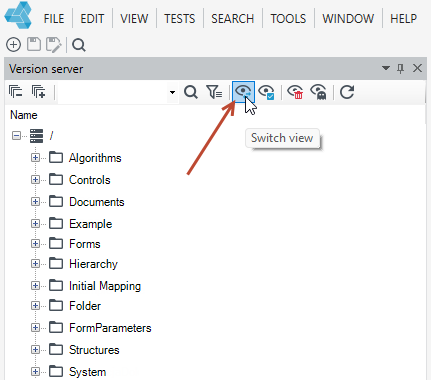This screenshot has height=380, width=431.
Task: Open the FILE menu
Action: coord(54,19)
